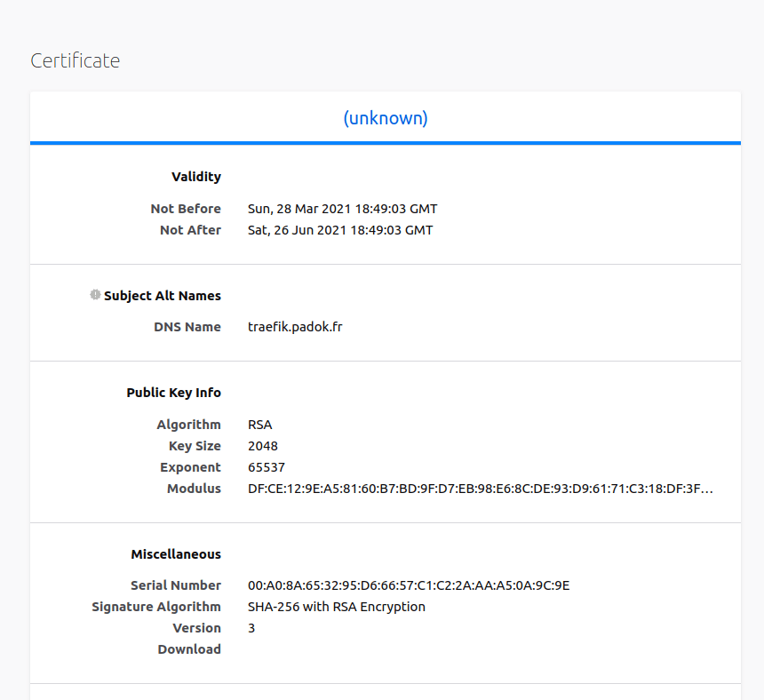Expand the truncated Modulus hex value
The height and width of the screenshot is (700, 764).
tap(481, 489)
